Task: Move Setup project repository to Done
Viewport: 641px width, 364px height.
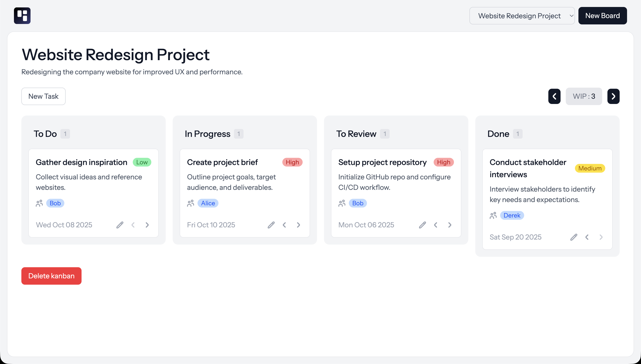Action: point(450,225)
